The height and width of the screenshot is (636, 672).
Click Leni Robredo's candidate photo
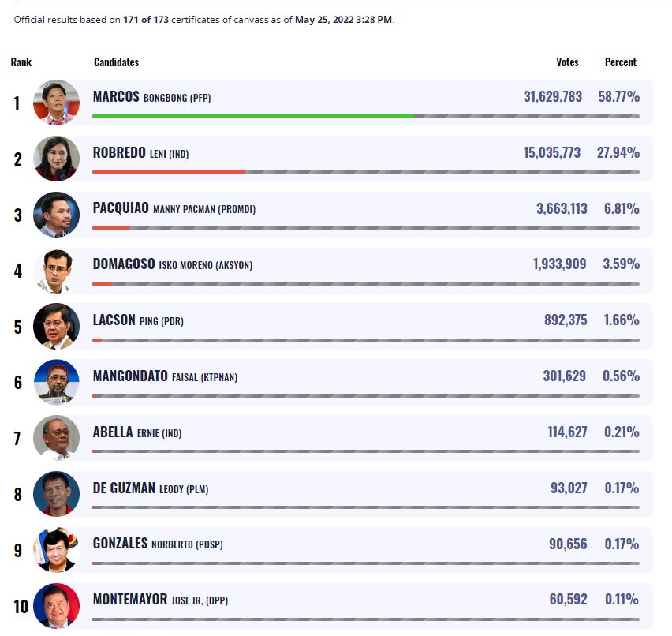56,159
